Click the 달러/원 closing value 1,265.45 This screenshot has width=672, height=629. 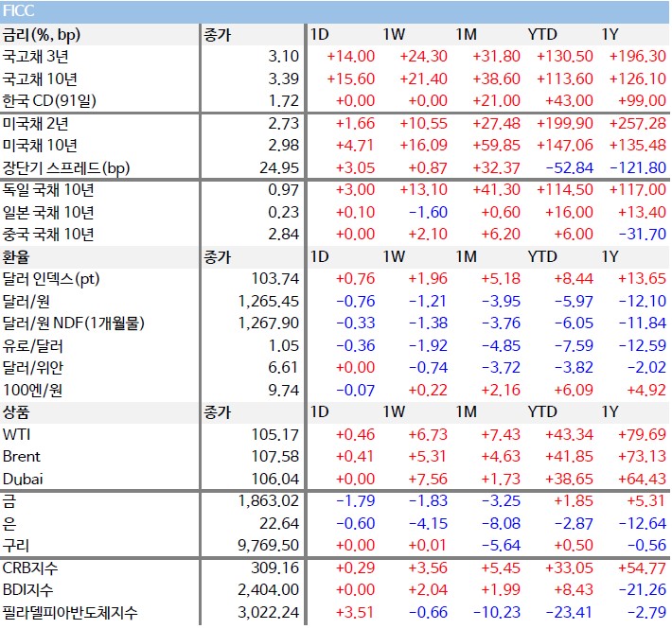tap(268, 302)
